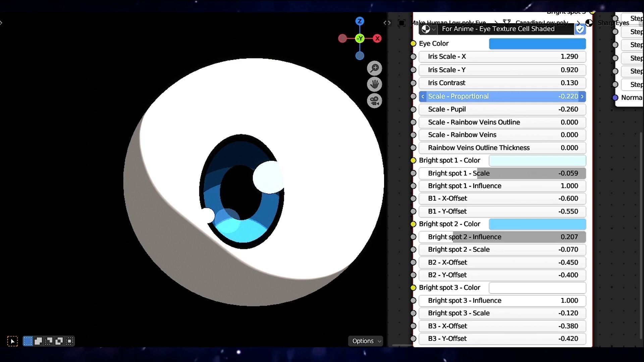644x362 pixels.
Task: Click the Bright spot 3 - Color socket
Action: pos(413,288)
